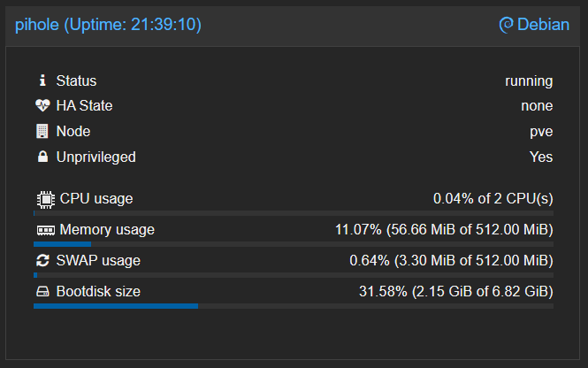Click the Debian swirl logo icon
Image resolution: width=588 pixels, height=368 pixels.
(x=506, y=25)
